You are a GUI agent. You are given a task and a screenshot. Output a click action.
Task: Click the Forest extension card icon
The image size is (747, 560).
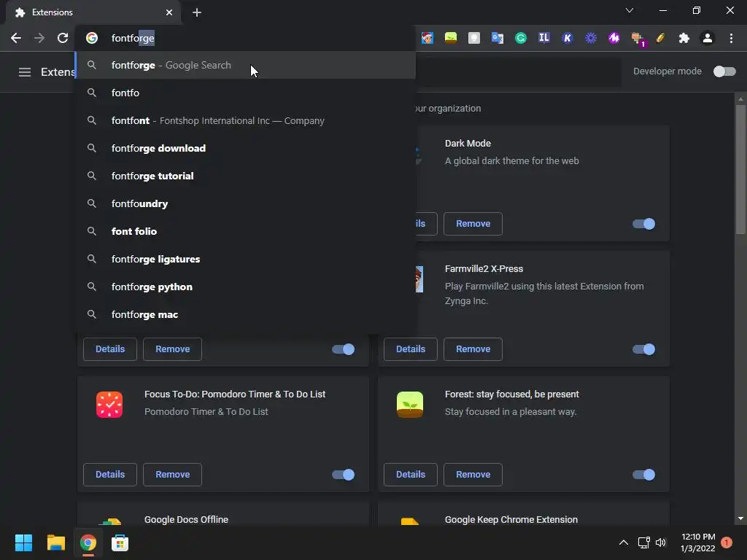[410, 405]
